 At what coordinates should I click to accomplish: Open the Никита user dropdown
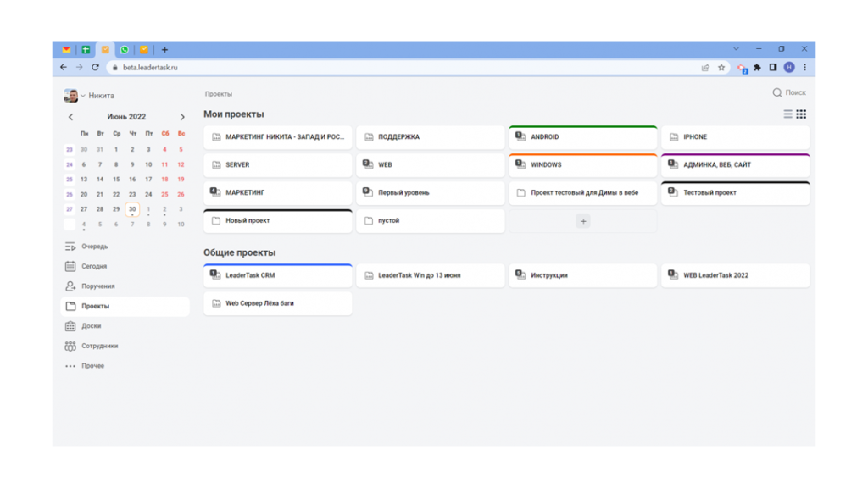pos(89,96)
